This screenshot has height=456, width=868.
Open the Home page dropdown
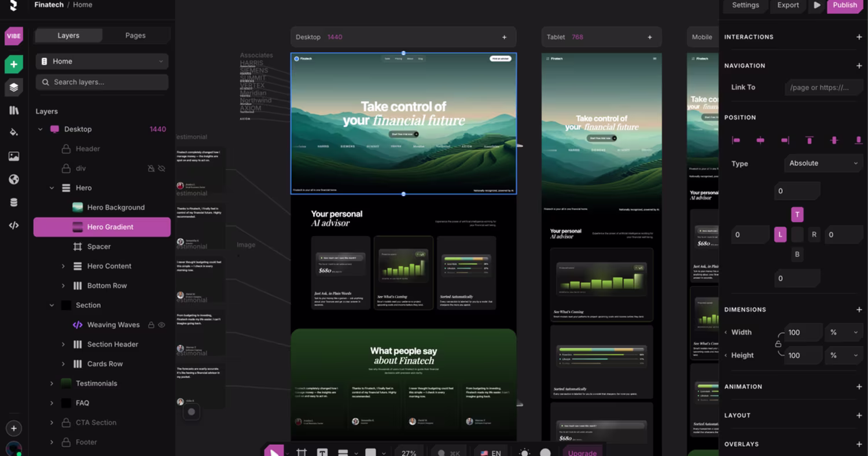tap(102, 61)
